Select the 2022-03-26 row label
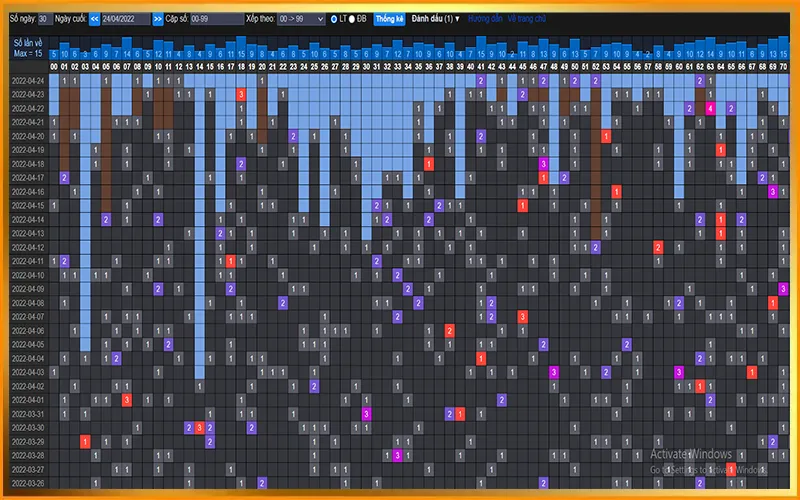This screenshot has height=500, width=800. pos(30,483)
